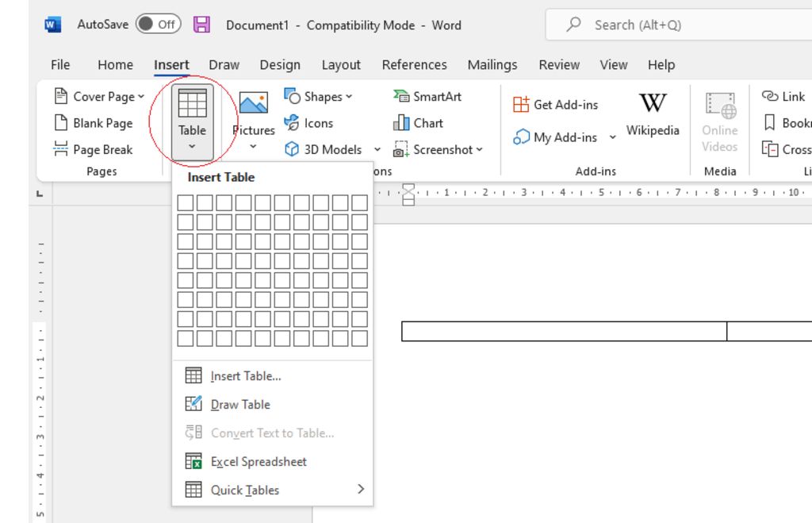812x523 pixels.
Task: Insert a SmartArt graphic
Action: point(427,96)
